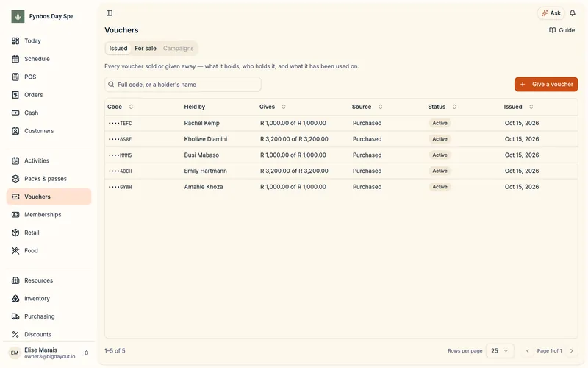This screenshot has width=588, height=368.
Task: Open voucher row ending MMM5
Action: pyautogui.click(x=341, y=155)
